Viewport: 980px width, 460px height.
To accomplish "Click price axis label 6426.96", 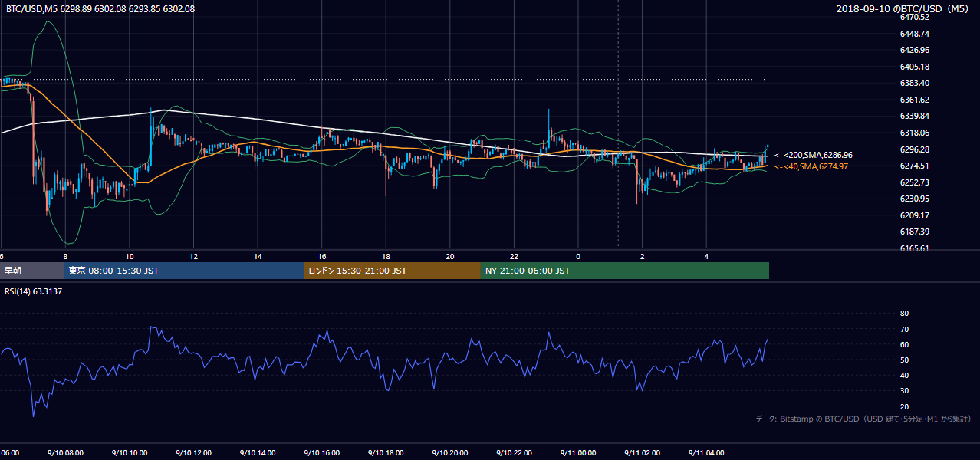I will [x=915, y=50].
